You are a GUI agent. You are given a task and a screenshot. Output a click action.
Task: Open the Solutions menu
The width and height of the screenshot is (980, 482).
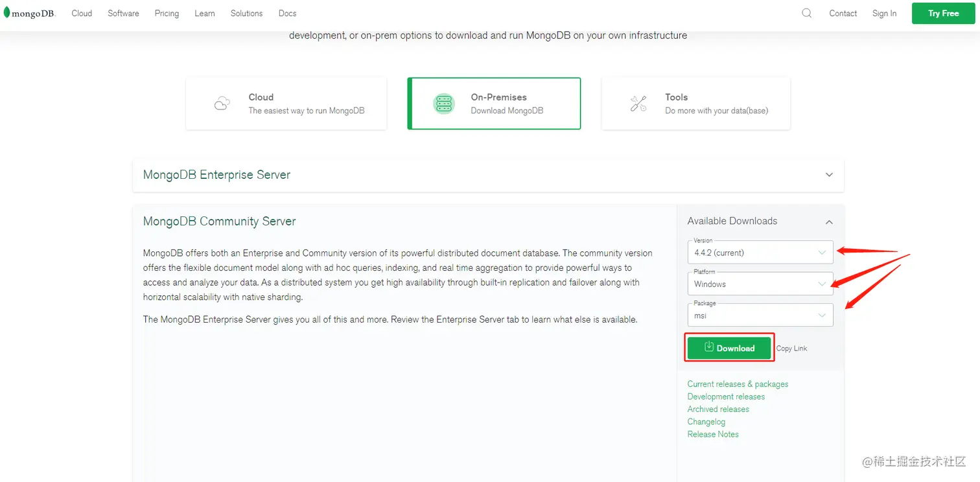[x=246, y=13]
